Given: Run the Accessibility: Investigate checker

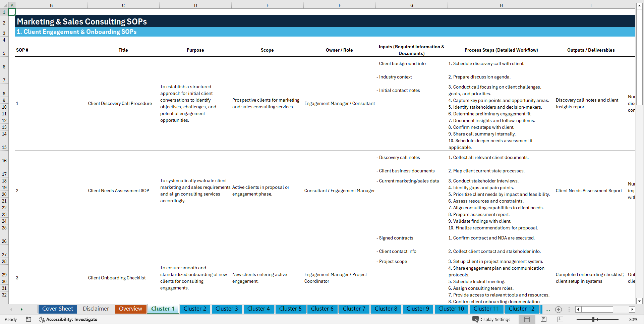Looking at the screenshot, I should pyautogui.click(x=68, y=319).
